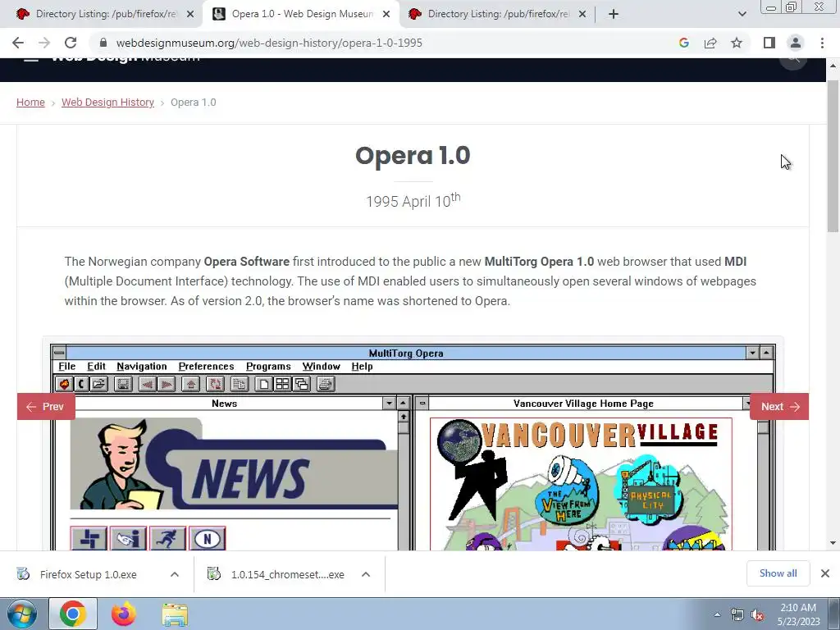View site information lock icon
Screen dimensions: 840x630
click(x=103, y=43)
